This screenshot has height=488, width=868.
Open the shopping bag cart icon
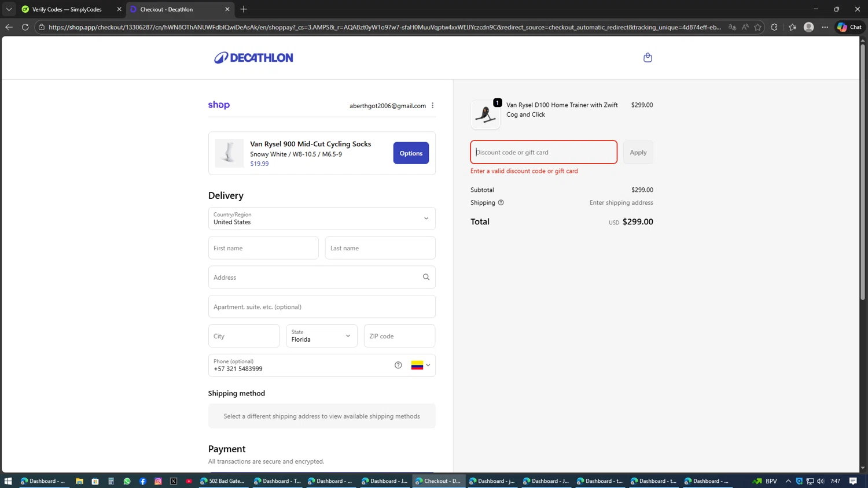click(648, 57)
